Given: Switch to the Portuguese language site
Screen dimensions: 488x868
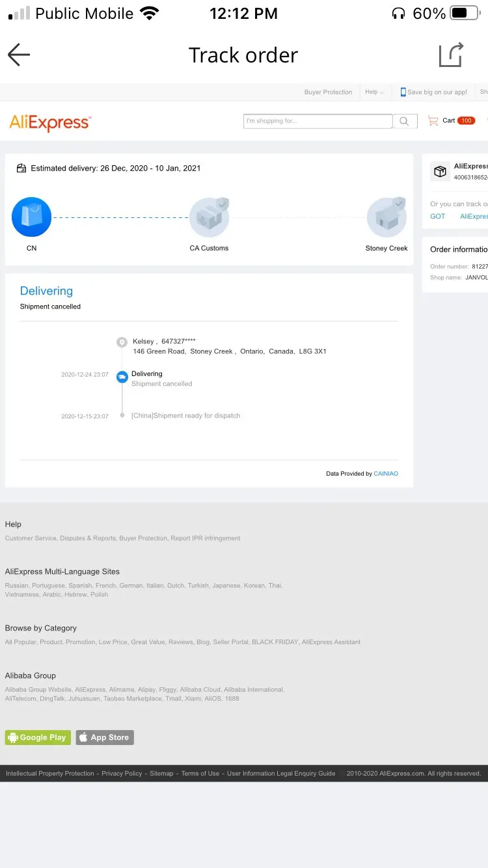Looking at the screenshot, I should (x=49, y=586).
